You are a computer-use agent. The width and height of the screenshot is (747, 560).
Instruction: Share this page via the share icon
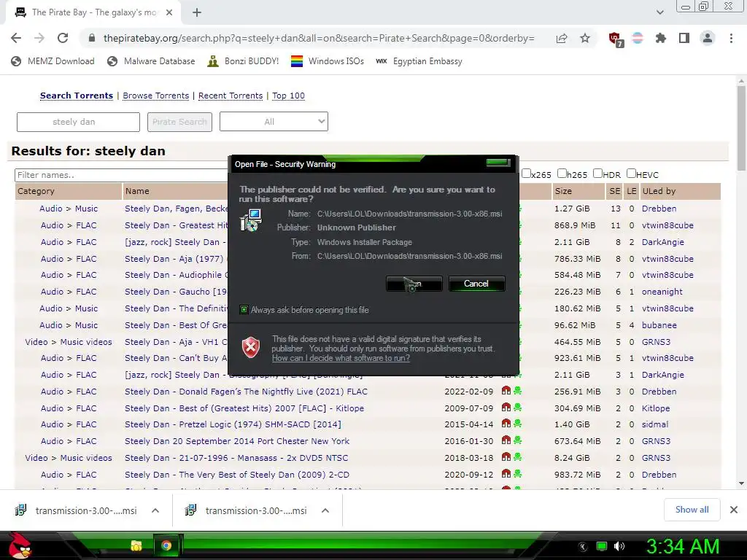point(562,38)
